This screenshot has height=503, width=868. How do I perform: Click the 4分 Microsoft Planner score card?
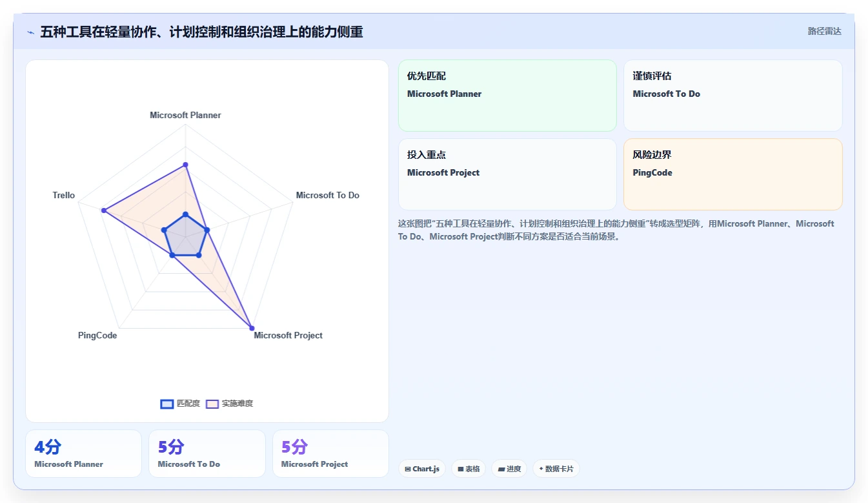[x=83, y=453]
